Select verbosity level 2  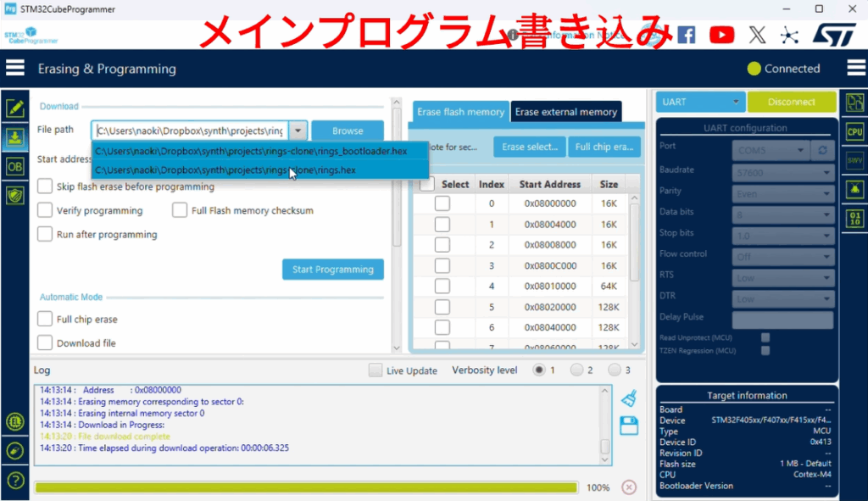[x=576, y=370]
